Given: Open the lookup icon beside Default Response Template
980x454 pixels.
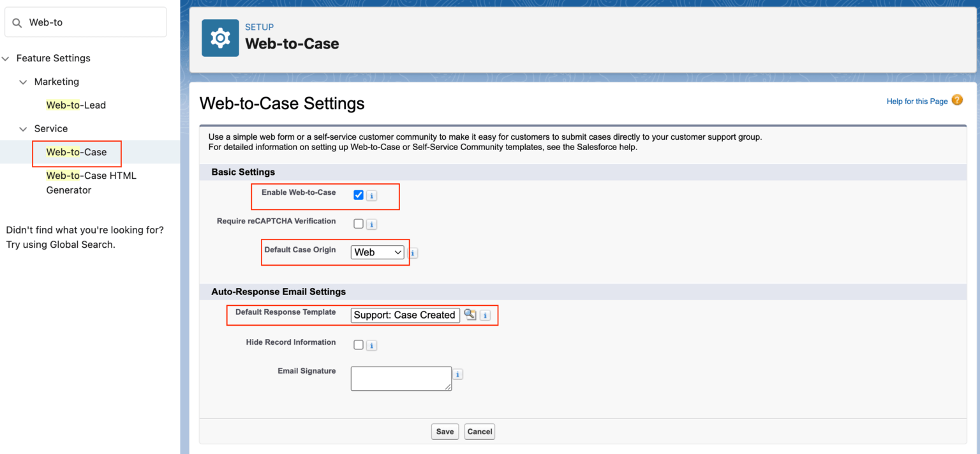Looking at the screenshot, I should [x=470, y=315].
